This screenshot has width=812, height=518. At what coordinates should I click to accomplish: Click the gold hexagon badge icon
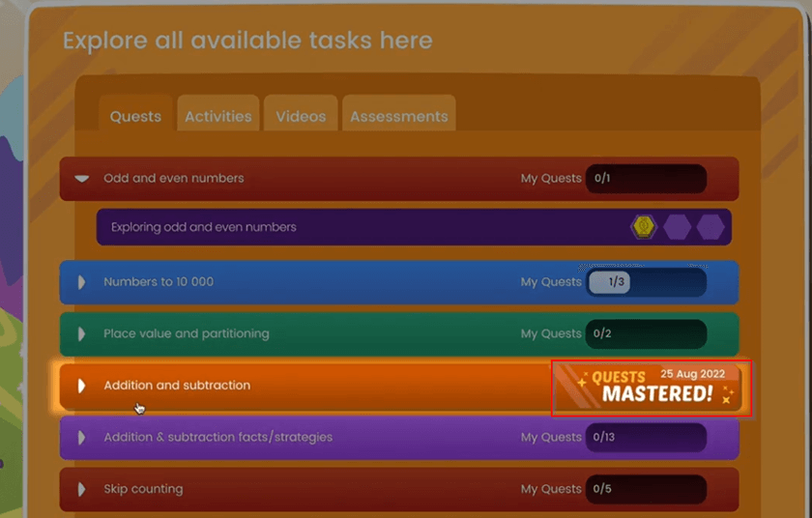click(x=644, y=227)
